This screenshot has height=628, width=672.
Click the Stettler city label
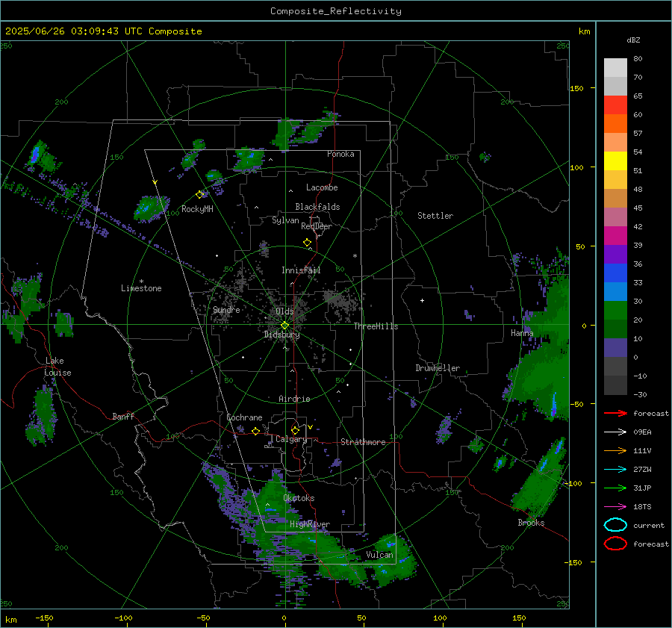click(x=435, y=216)
